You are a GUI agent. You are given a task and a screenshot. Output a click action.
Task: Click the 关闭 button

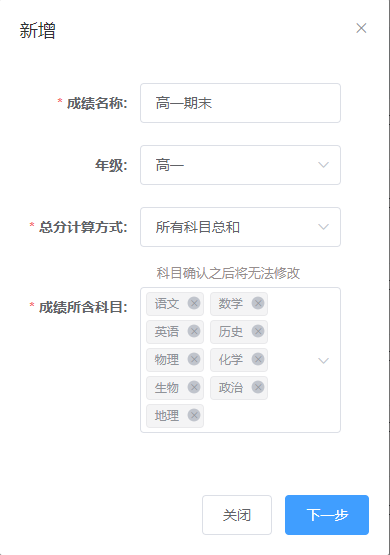237,515
